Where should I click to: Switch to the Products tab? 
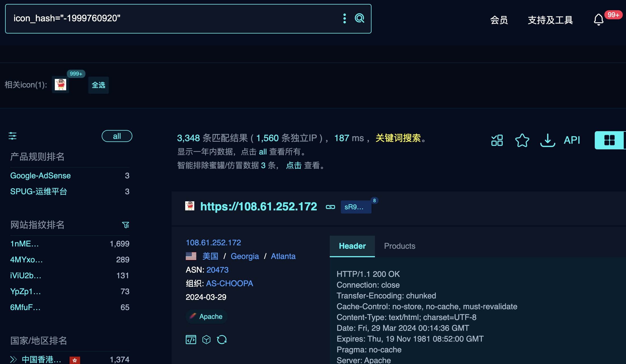click(399, 246)
